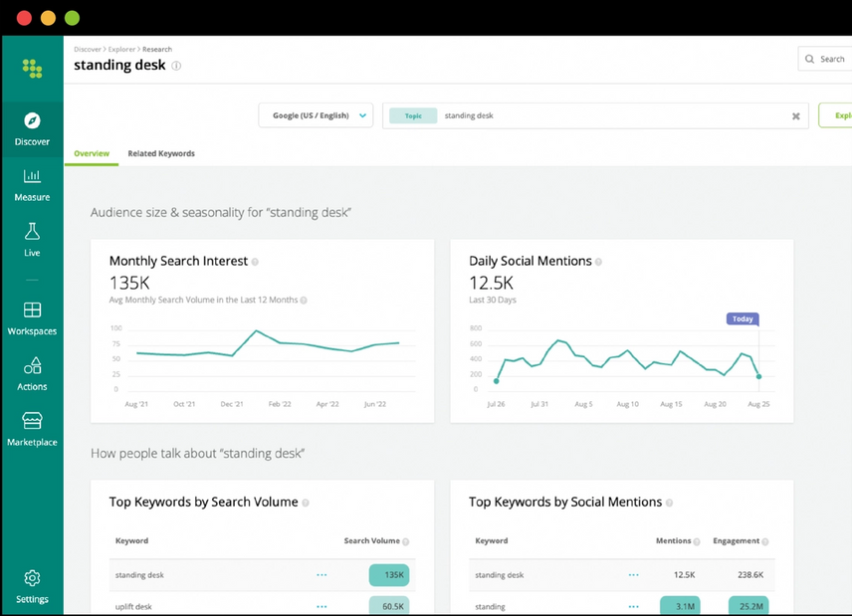
Task: Switch to the Related Keywords tab
Action: pyautogui.click(x=160, y=153)
